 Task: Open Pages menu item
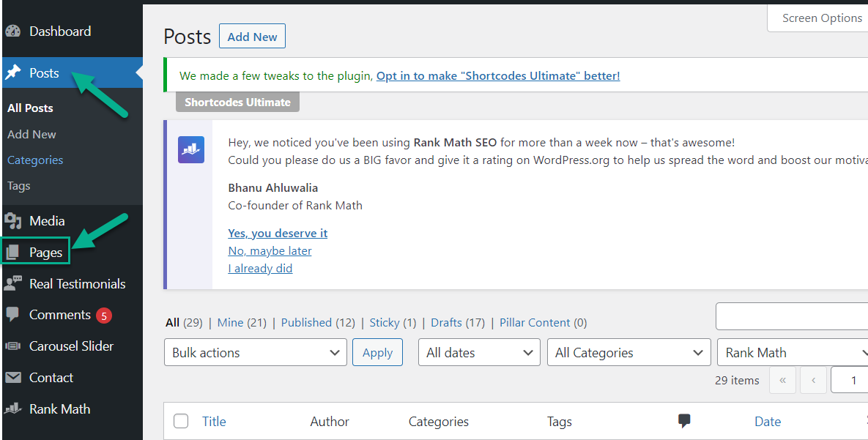click(x=45, y=253)
